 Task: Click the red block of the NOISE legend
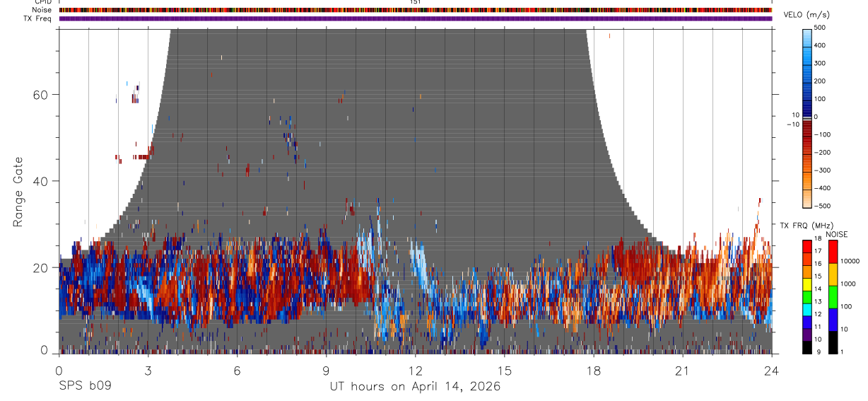click(x=833, y=252)
